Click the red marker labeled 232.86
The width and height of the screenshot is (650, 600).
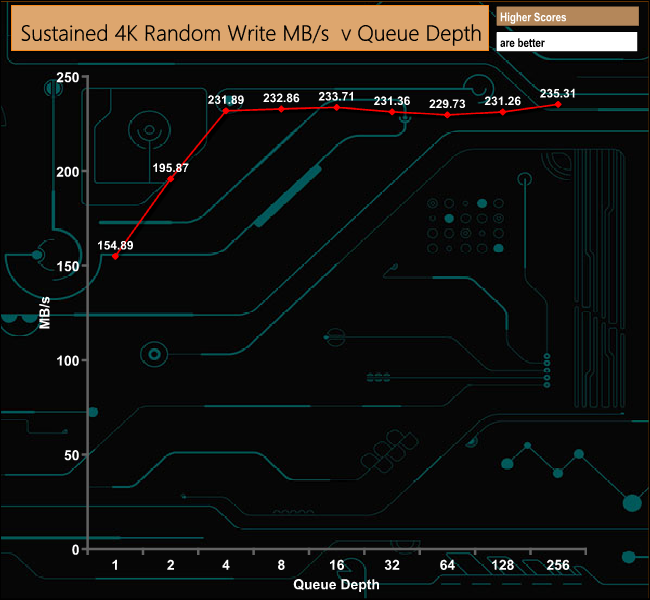click(281, 109)
